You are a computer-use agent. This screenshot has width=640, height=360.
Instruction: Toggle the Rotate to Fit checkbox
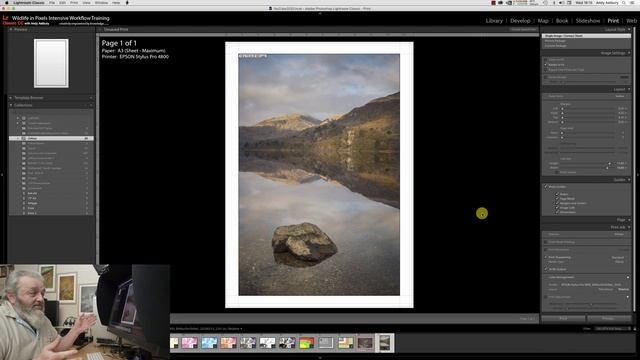[x=546, y=65]
